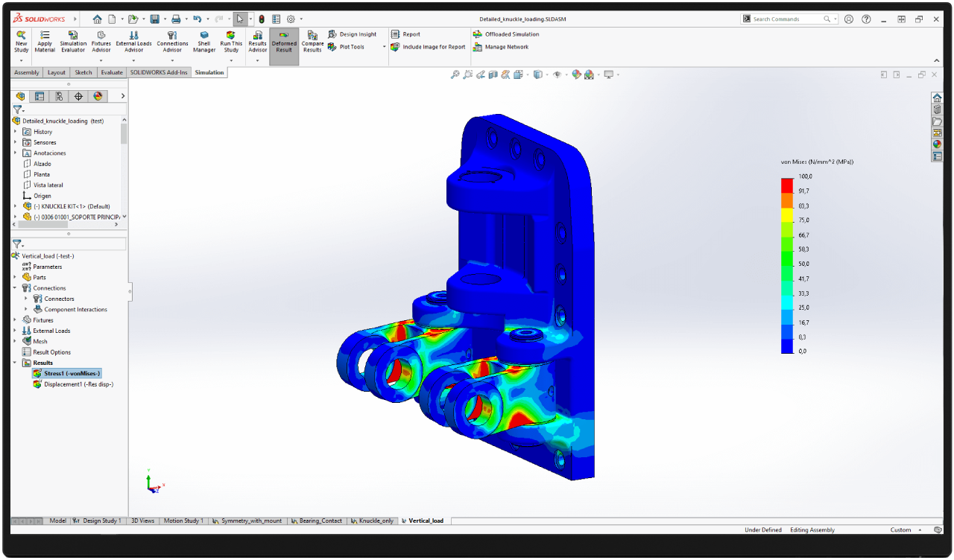Open Compare Results
This screenshot has width=954, height=560.
[x=312, y=42]
